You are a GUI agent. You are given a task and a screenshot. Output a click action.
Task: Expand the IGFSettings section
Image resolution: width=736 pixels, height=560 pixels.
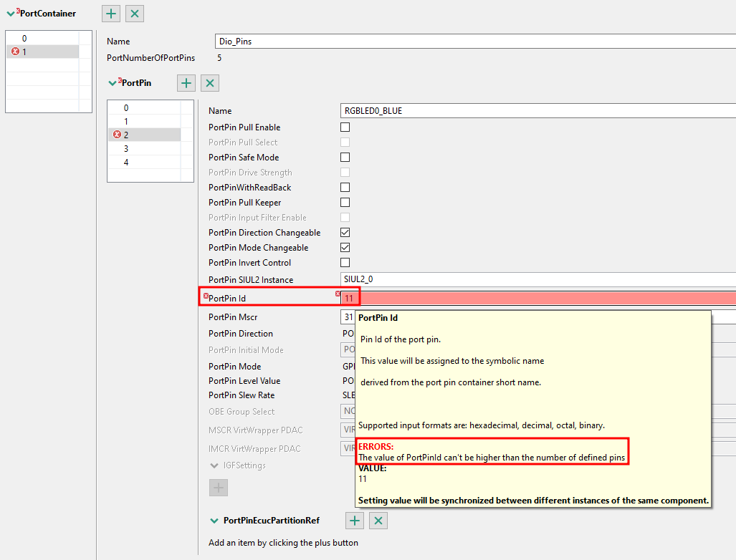pos(214,464)
